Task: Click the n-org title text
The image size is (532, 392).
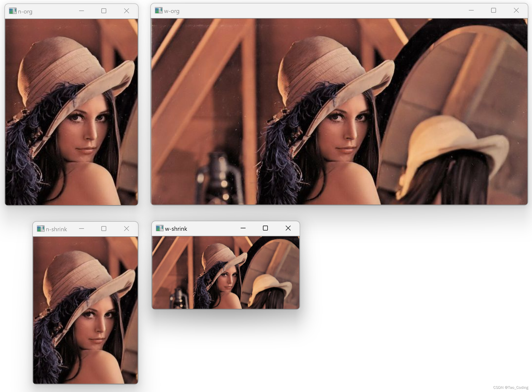Action: pyautogui.click(x=25, y=12)
